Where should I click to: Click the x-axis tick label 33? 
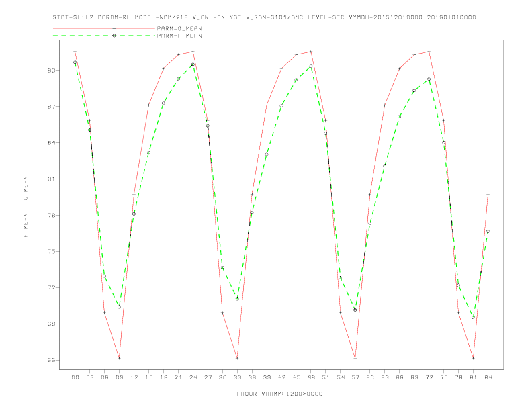237,377
